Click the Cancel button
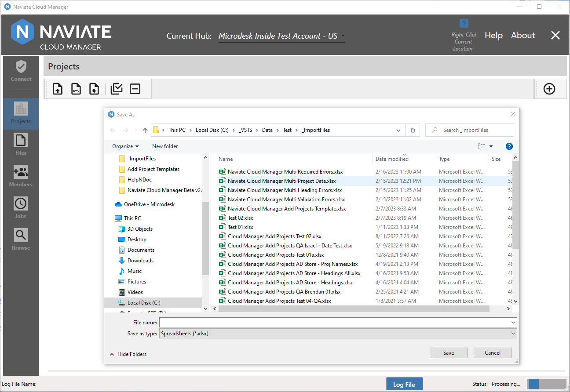This screenshot has height=392, width=570. click(493, 352)
